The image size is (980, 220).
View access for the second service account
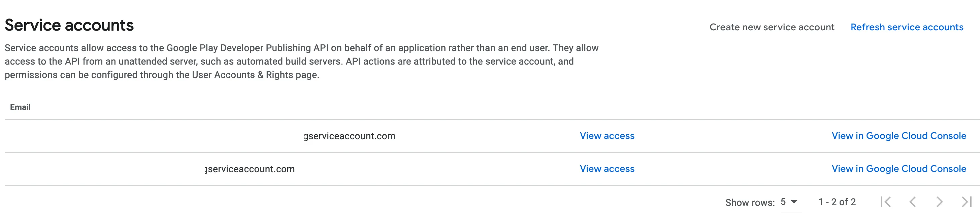click(x=607, y=169)
